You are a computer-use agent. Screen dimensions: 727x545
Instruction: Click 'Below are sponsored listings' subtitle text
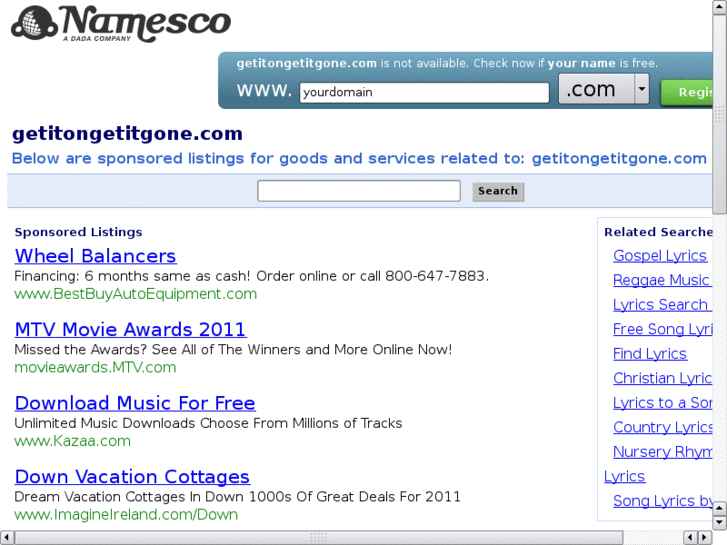click(359, 159)
